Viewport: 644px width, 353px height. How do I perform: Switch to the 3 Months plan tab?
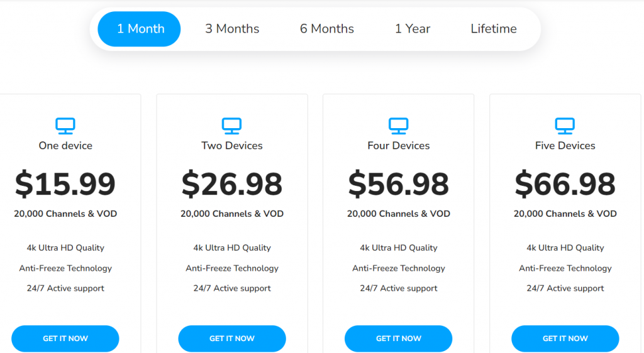point(232,29)
